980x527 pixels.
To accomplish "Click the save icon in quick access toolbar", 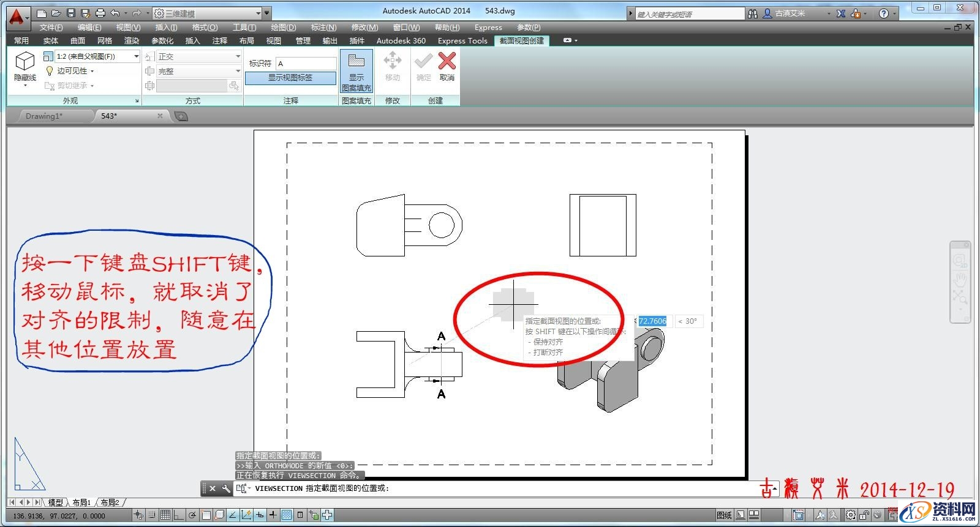I will click(x=71, y=13).
